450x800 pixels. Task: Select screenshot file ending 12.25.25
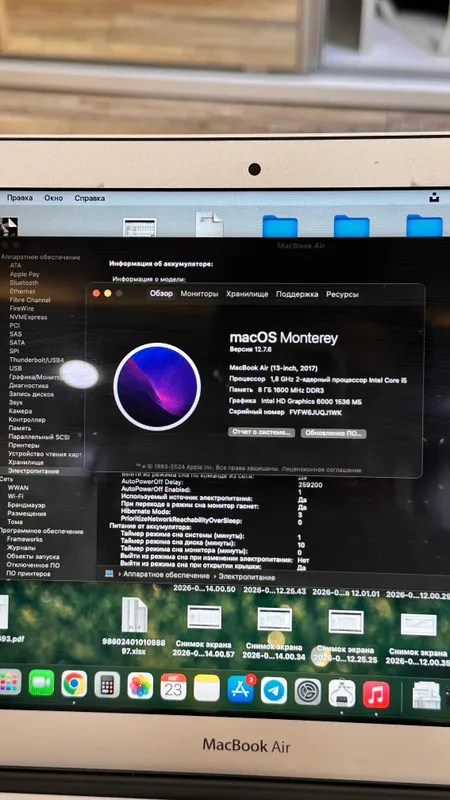[345, 637]
